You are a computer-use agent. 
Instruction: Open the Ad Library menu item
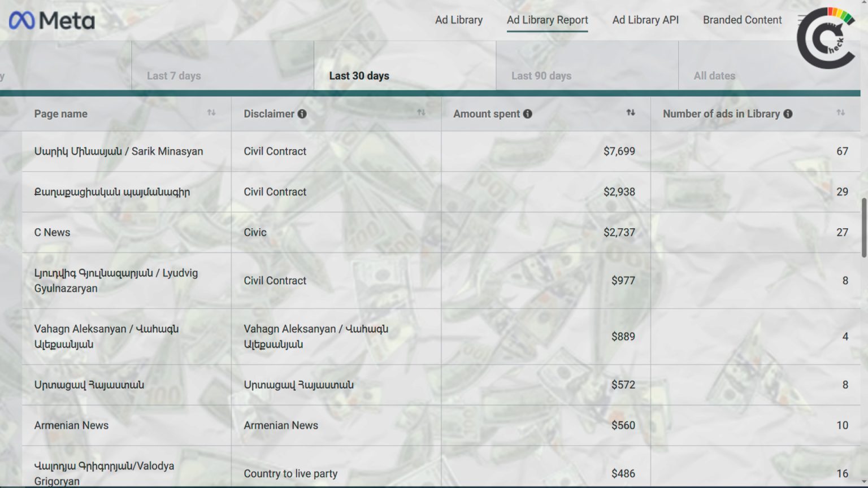[x=458, y=20]
